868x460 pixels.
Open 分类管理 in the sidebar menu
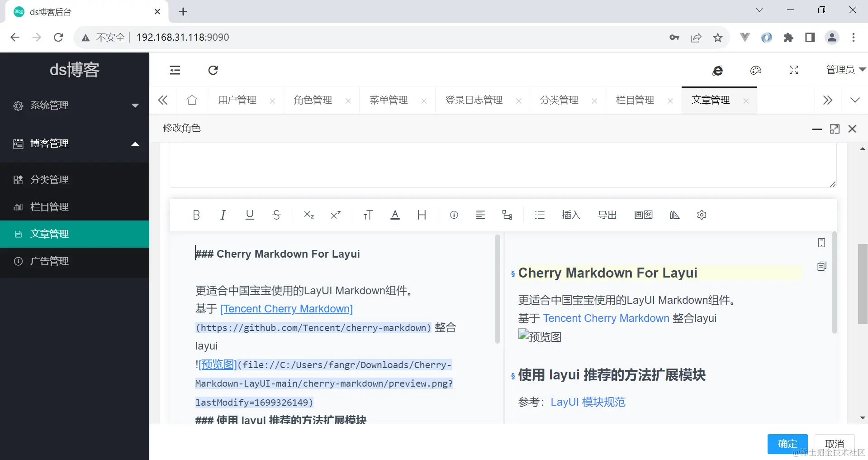[75, 180]
